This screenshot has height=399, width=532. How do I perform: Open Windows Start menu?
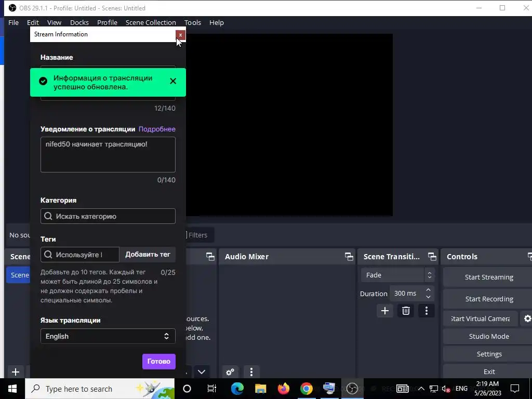click(12, 389)
